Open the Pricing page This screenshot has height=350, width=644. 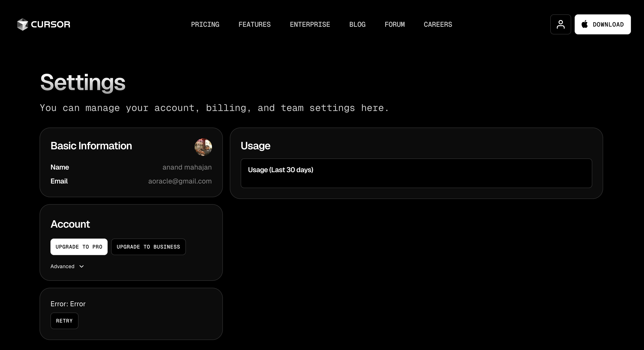coord(205,25)
